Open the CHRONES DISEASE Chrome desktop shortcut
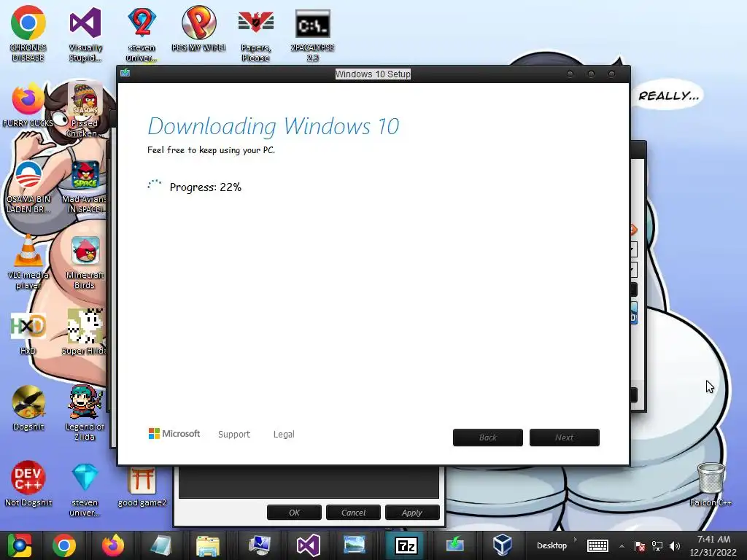The height and width of the screenshot is (560, 747). pos(28,34)
